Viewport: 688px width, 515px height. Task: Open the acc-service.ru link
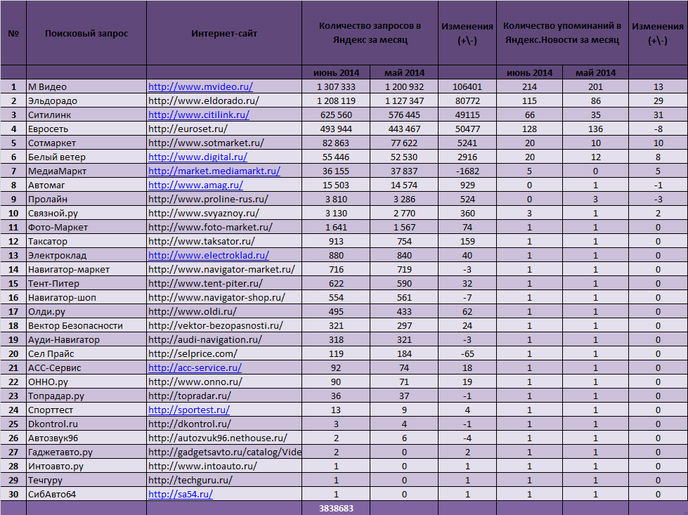pos(195,368)
